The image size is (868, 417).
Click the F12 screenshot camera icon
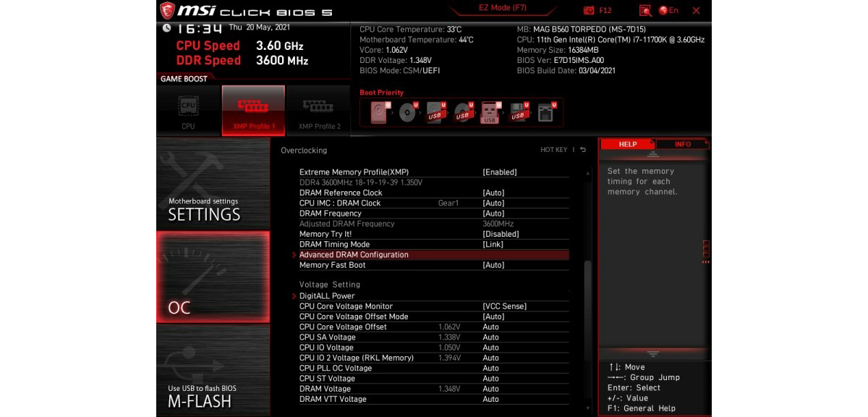589,11
